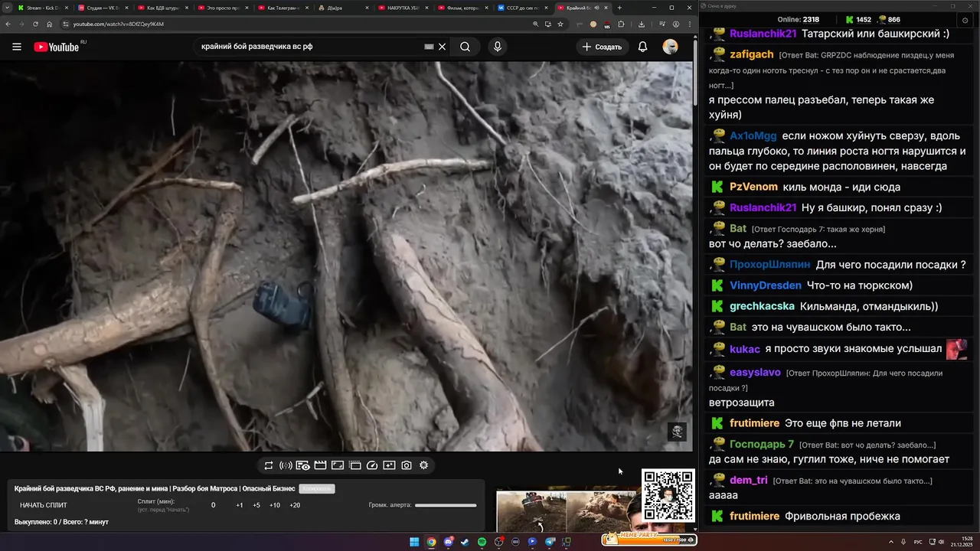Open the on-screen keyboard icon in search box
This screenshot has height=551, width=980.
point(430,47)
